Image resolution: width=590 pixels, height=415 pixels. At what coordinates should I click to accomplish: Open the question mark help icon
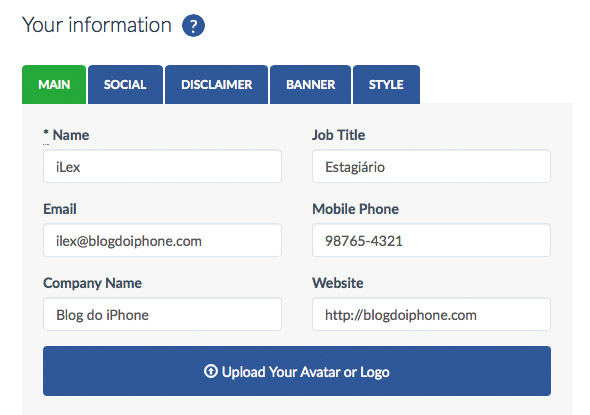(193, 26)
